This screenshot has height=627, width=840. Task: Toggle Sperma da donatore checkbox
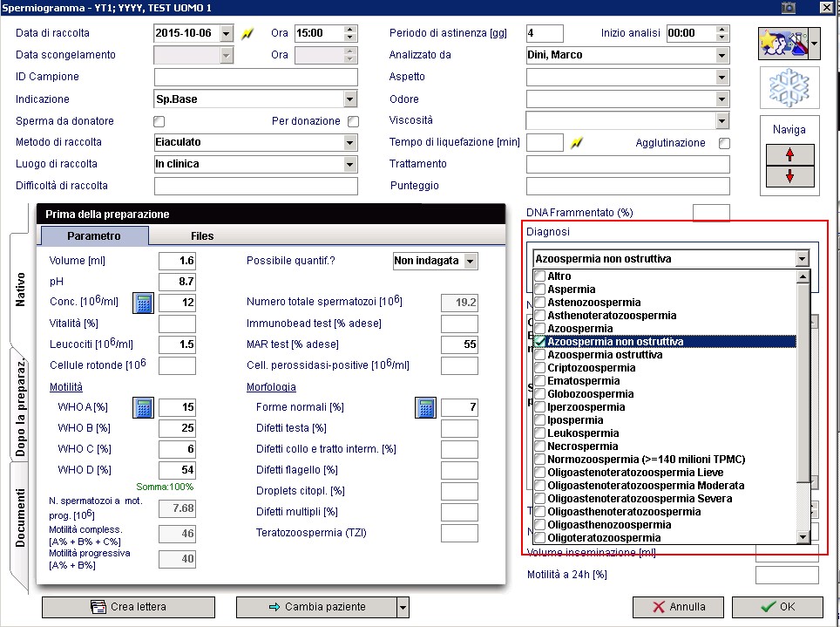coord(159,122)
